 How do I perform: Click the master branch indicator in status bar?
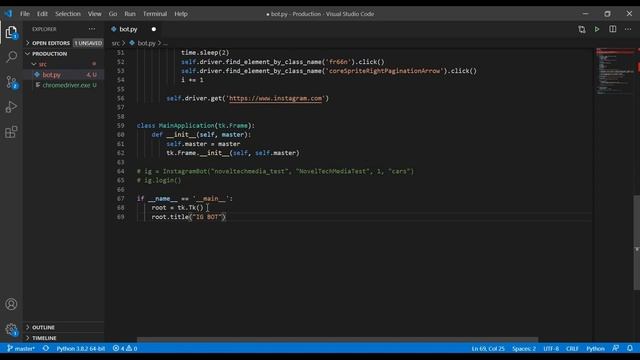click(x=21, y=348)
